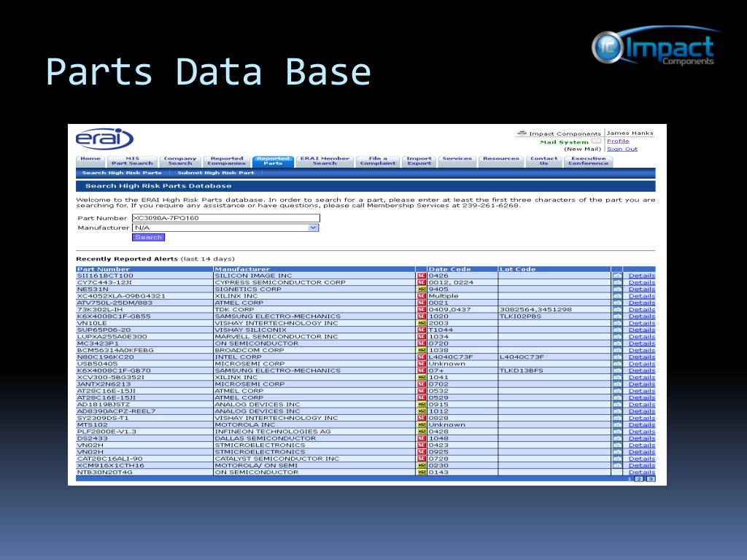747x560 pixels.
Task: Sort by Manufacturer column header
Action: tap(242, 269)
